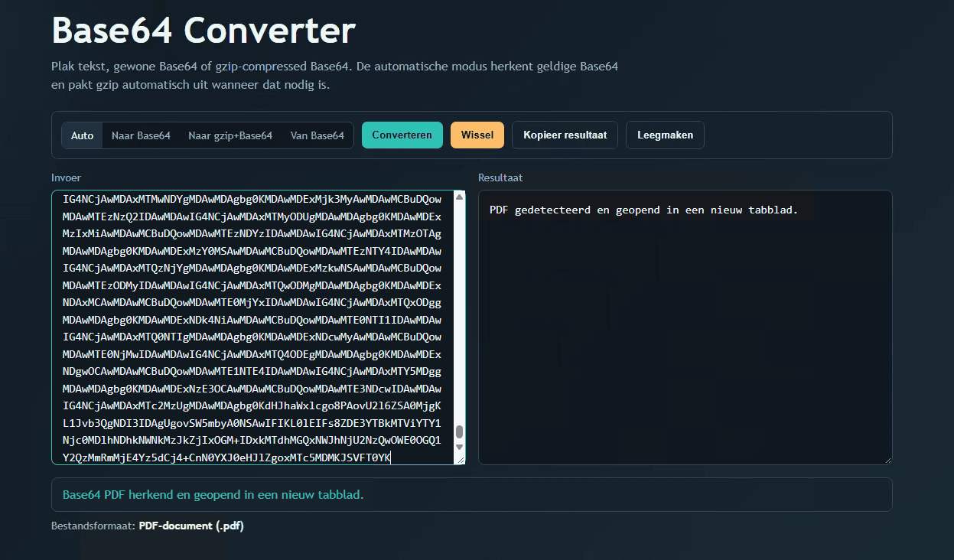The width and height of the screenshot is (954, 560).
Task: Switch to Naar gzip+Base64 mode
Action: click(x=230, y=135)
